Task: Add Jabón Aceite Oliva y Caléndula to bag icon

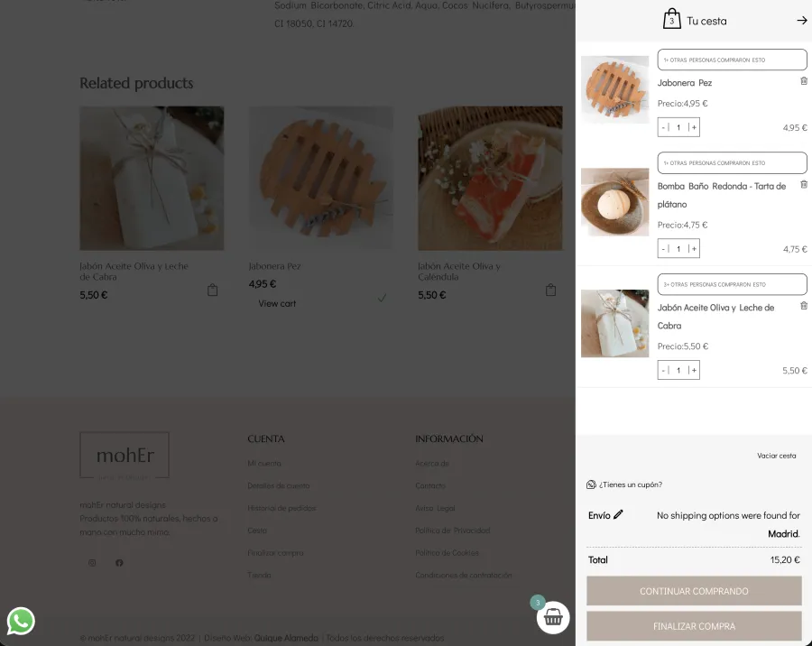Action: tap(550, 291)
